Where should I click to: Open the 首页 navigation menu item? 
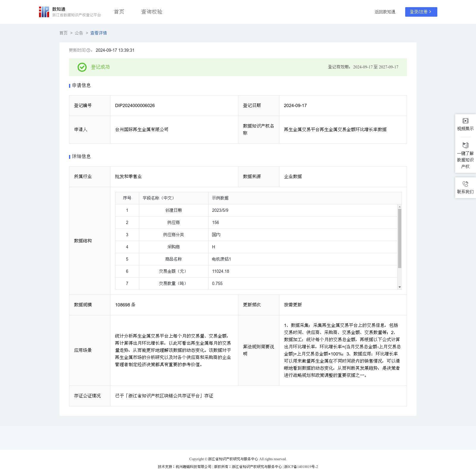(x=119, y=12)
